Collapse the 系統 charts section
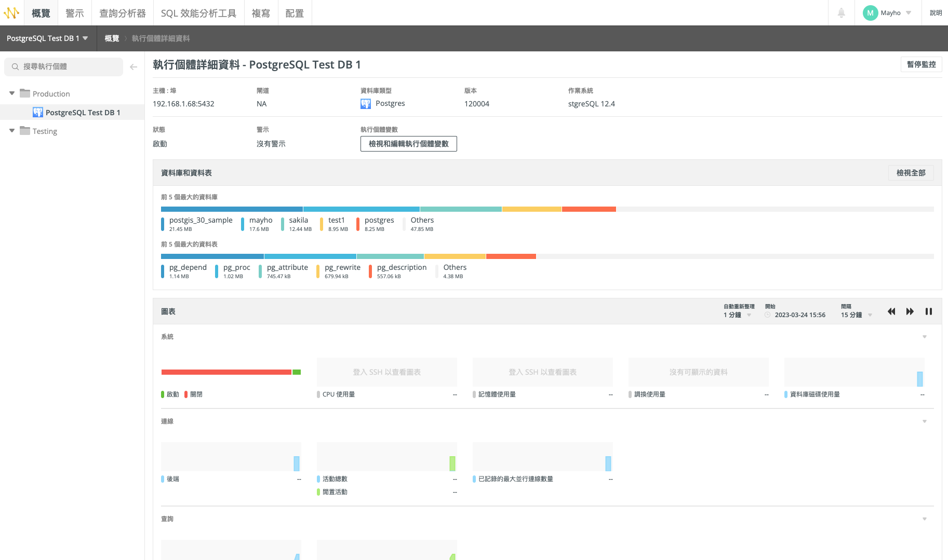The width and height of the screenshot is (948, 560). pyautogui.click(x=924, y=336)
